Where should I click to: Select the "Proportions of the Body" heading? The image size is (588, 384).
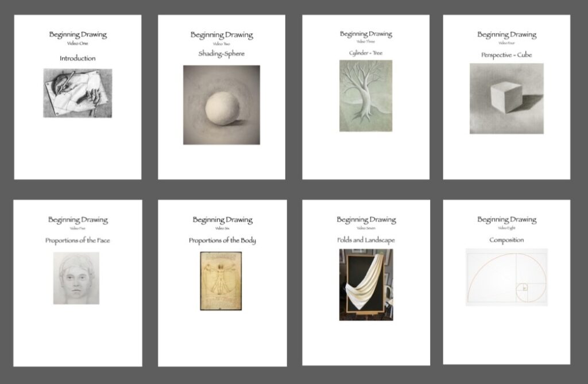[222, 241]
